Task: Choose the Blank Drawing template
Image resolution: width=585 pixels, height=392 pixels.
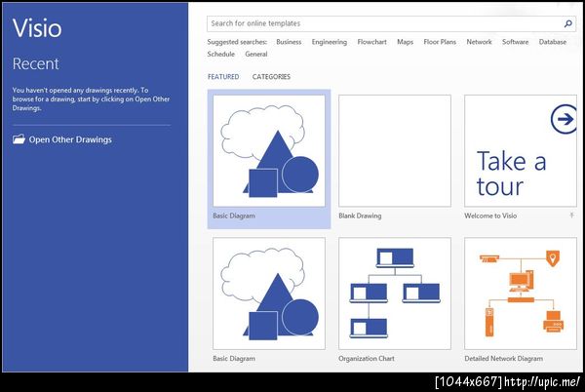Action: pos(394,157)
